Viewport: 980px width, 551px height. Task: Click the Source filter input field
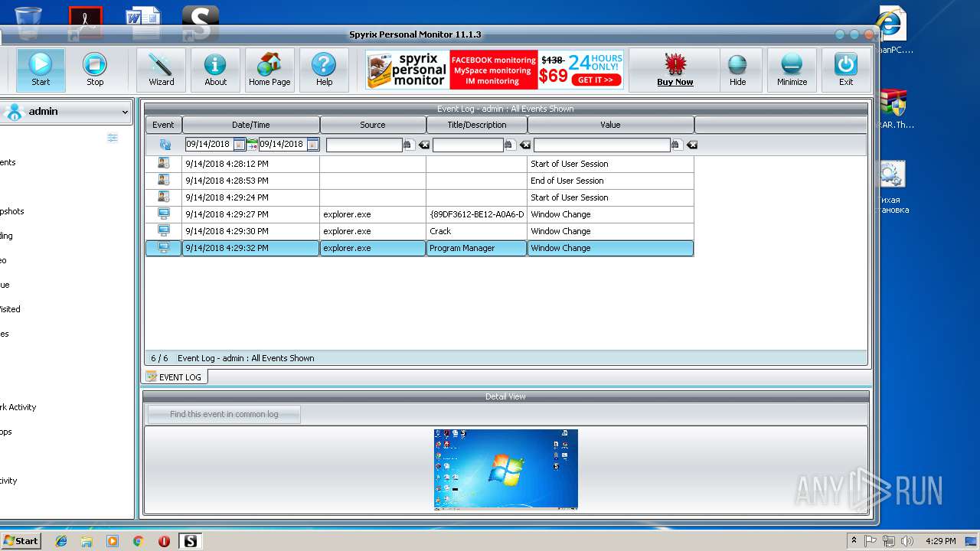click(364, 145)
